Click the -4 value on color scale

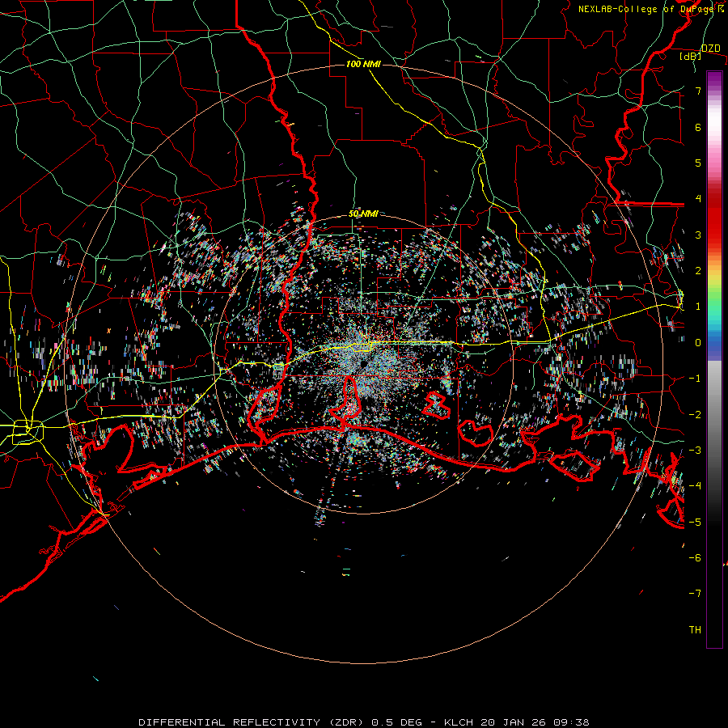[695, 486]
